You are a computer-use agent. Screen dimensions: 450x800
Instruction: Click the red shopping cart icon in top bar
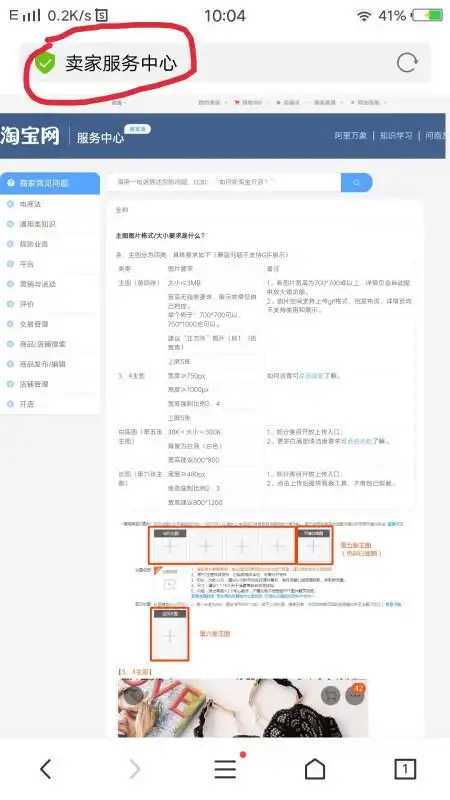tap(237, 103)
